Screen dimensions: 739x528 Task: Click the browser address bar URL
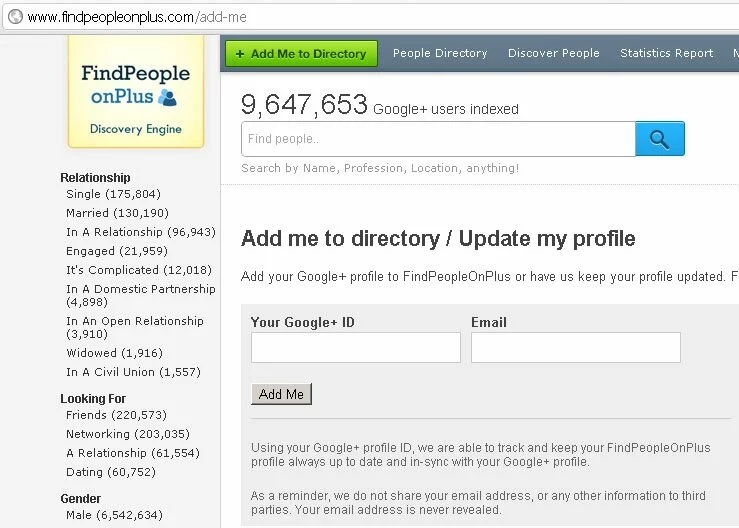click(137, 17)
